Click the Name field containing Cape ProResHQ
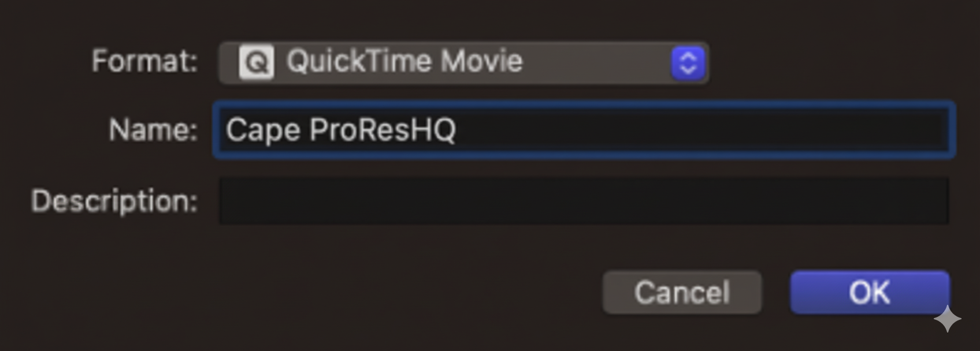The width and height of the screenshot is (980, 351). pyautogui.click(x=582, y=130)
